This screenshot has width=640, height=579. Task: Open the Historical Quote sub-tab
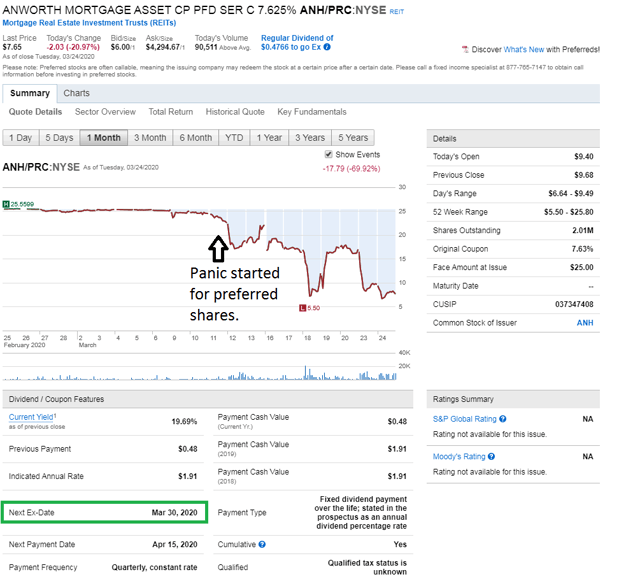coord(235,112)
